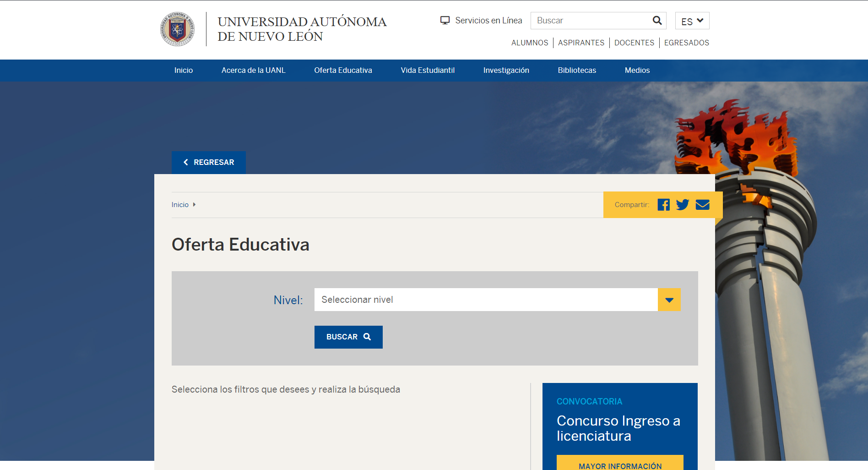Open Acerca de la UANL menu
The image size is (868, 470).
tap(254, 71)
